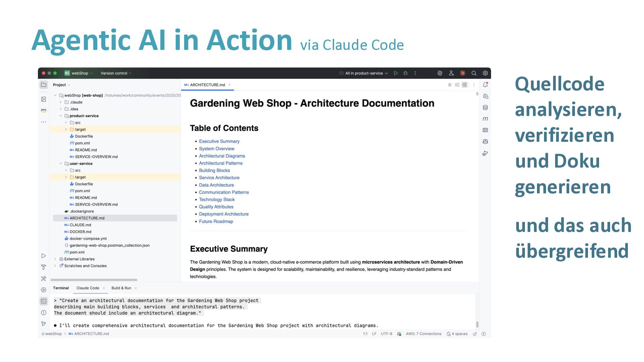Switch Markdown view to editor and preview
This screenshot has height=362, width=644.
(457, 85)
